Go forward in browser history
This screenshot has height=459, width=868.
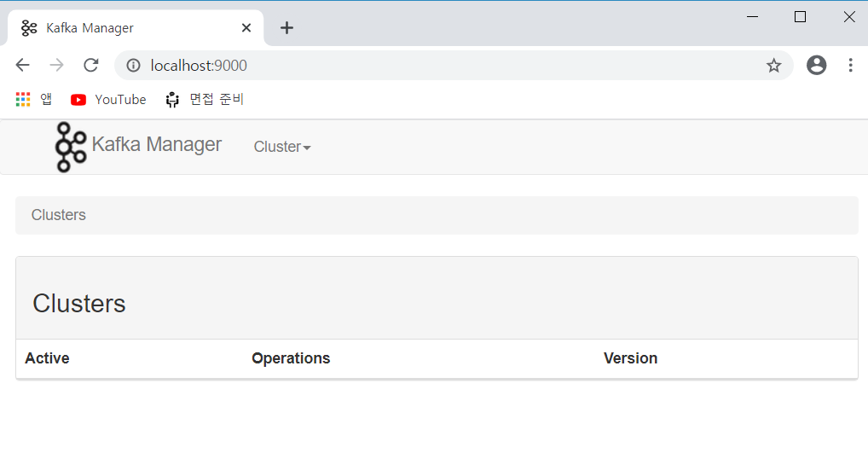point(56,66)
